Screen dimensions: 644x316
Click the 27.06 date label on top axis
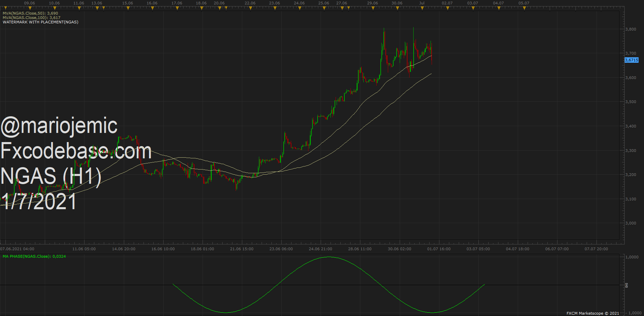[342, 3]
